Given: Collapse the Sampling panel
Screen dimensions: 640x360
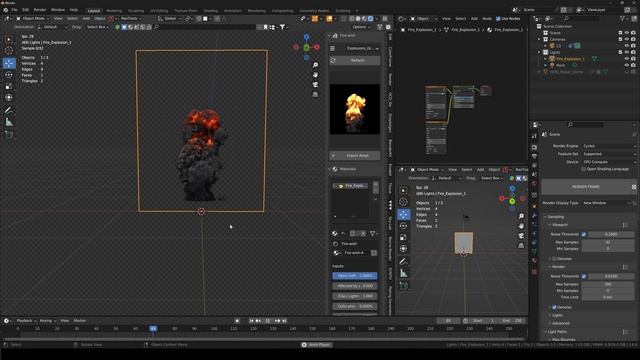Looking at the screenshot, I should coord(556,217).
